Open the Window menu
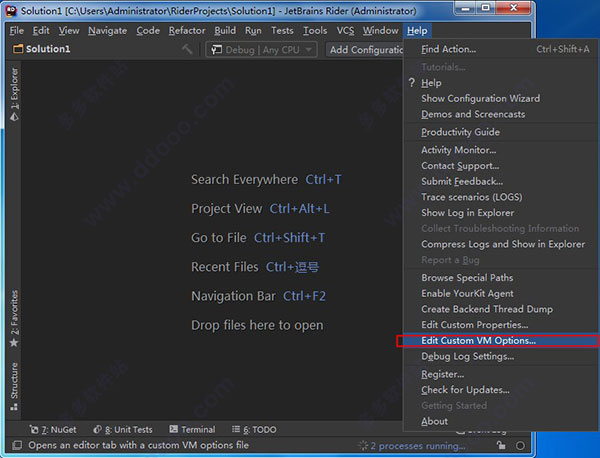 380,31
